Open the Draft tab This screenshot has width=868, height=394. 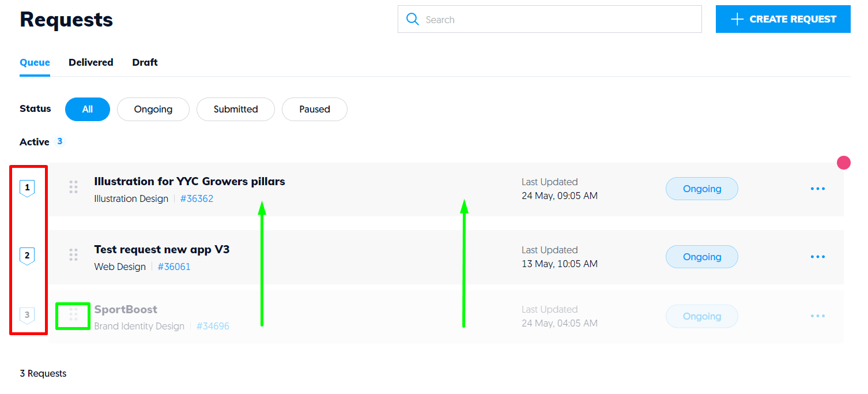144,62
